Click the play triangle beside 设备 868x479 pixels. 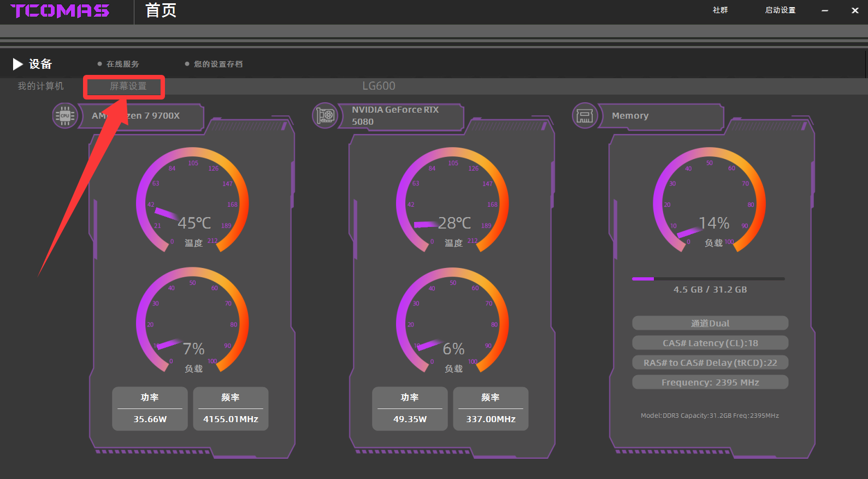pos(18,64)
